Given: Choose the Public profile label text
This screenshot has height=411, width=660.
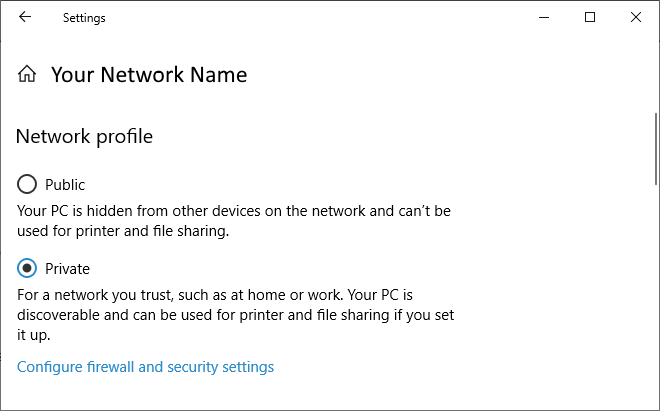Looking at the screenshot, I should coord(65,185).
